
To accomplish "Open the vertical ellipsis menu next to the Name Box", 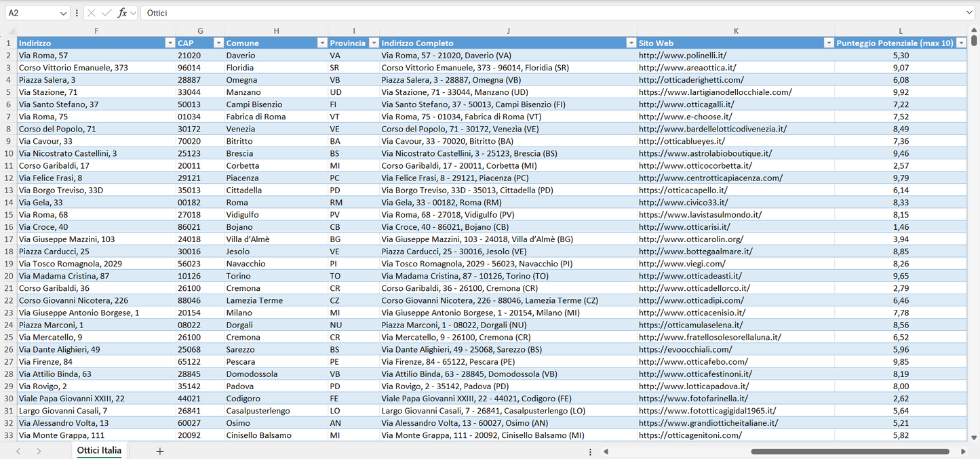I will tap(77, 12).
